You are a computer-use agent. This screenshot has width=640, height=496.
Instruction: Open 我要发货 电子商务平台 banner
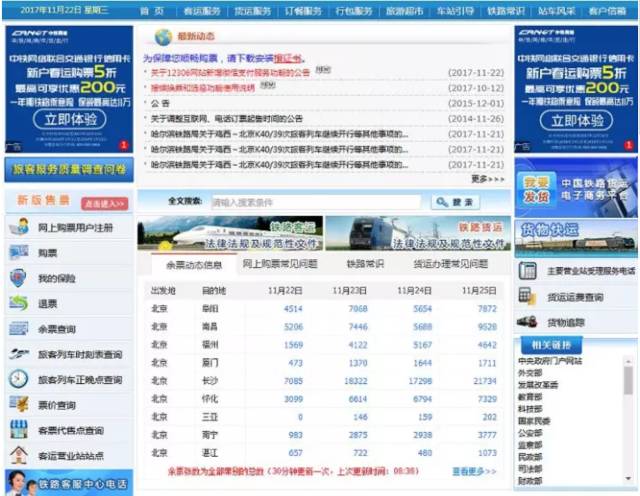tap(576, 187)
